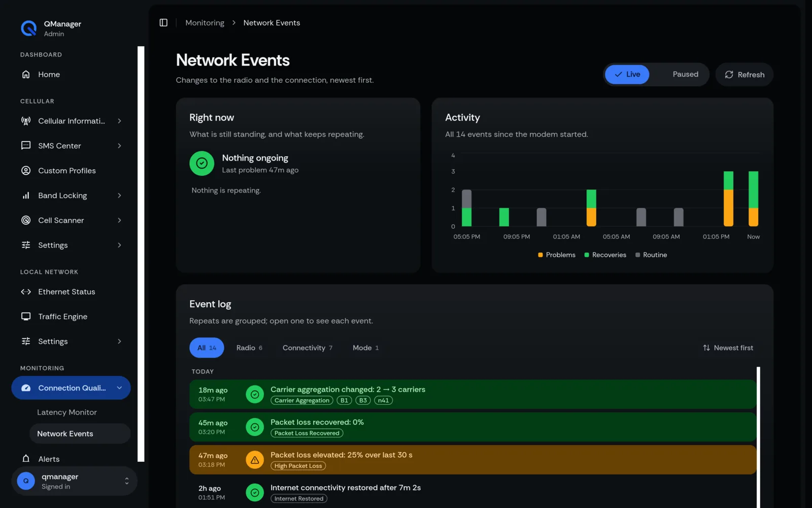Open Newest first sort order control
Image resolution: width=812 pixels, height=508 pixels.
(x=728, y=348)
